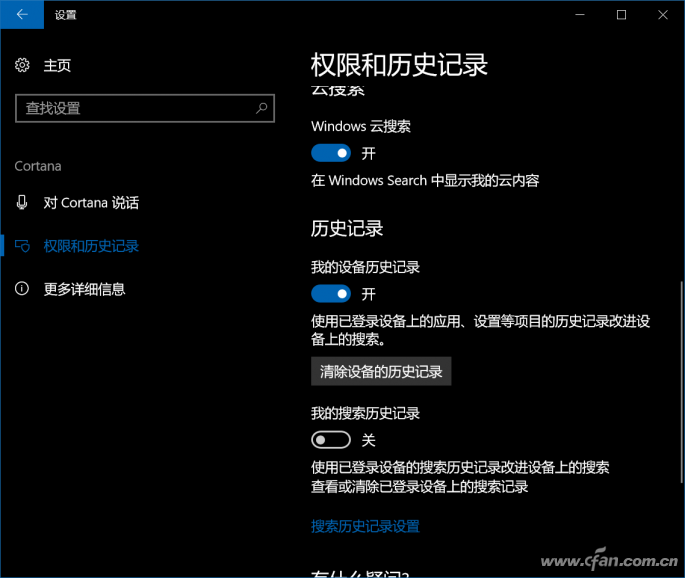Click the 权限和历史记录 sidebar icon
685x578 pixels.
pyautogui.click(x=23, y=246)
